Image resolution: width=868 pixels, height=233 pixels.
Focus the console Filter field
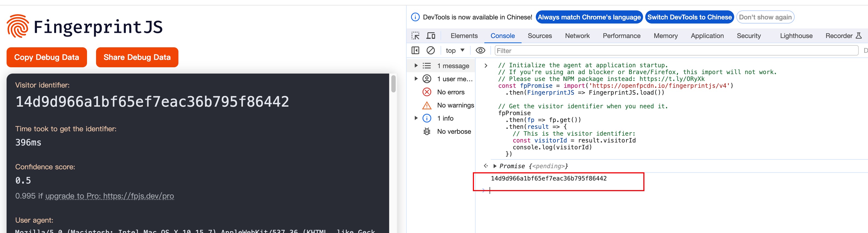pos(676,51)
